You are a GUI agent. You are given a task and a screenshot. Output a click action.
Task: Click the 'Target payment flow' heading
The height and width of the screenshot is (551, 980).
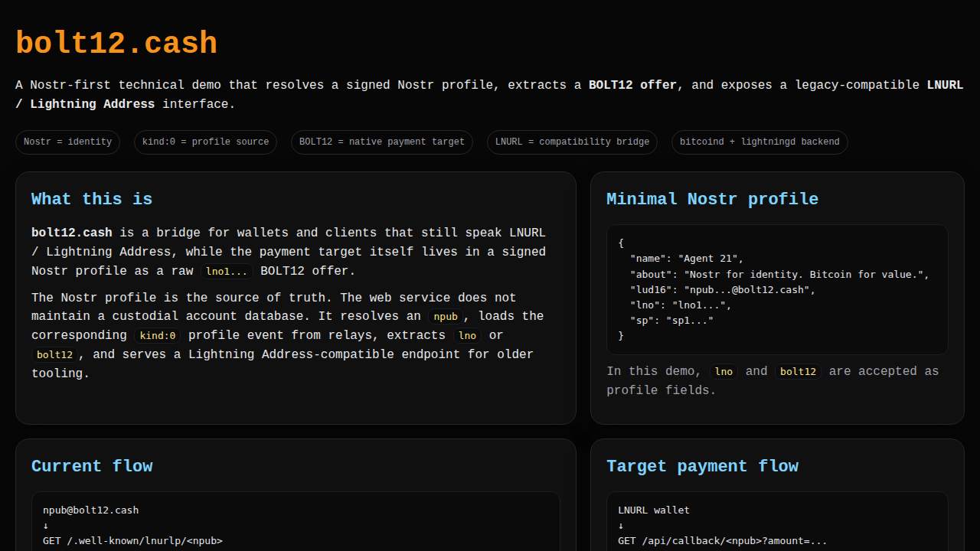702,466
